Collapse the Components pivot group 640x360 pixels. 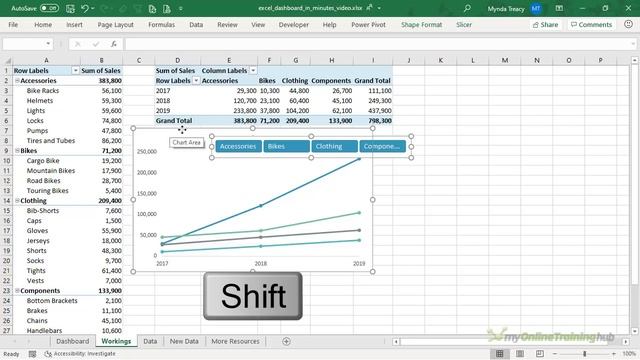click(17, 291)
